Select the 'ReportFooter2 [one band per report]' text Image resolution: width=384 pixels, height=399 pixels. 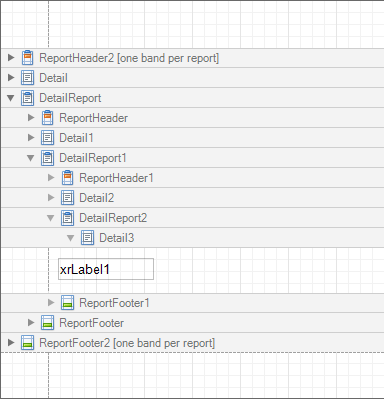127,343
